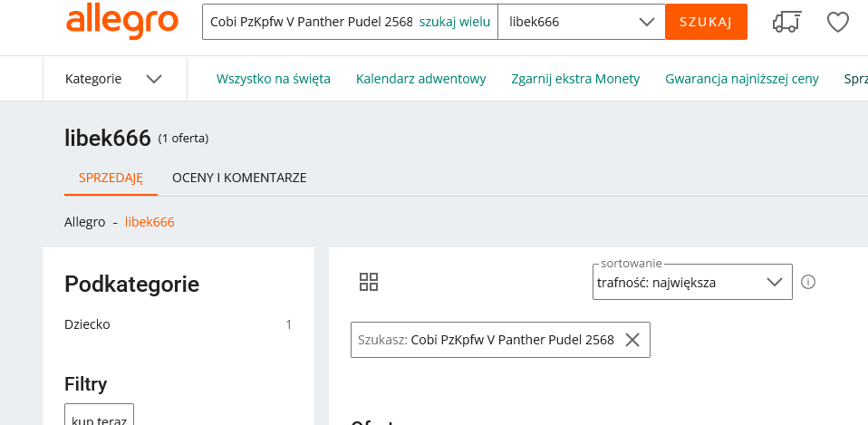The height and width of the screenshot is (425, 868).
Task: Click the Allegro breadcrumb link
Action: tap(84, 222)
